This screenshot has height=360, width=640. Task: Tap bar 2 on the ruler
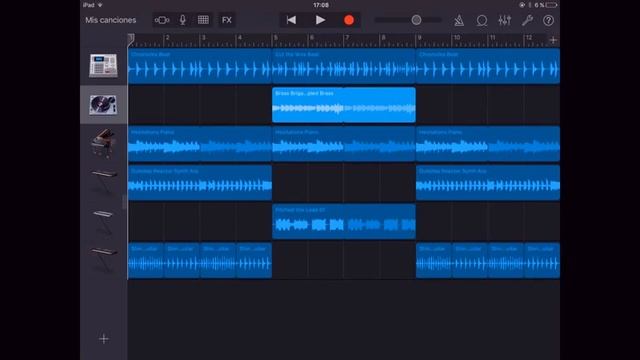click(x=167, y=38)
